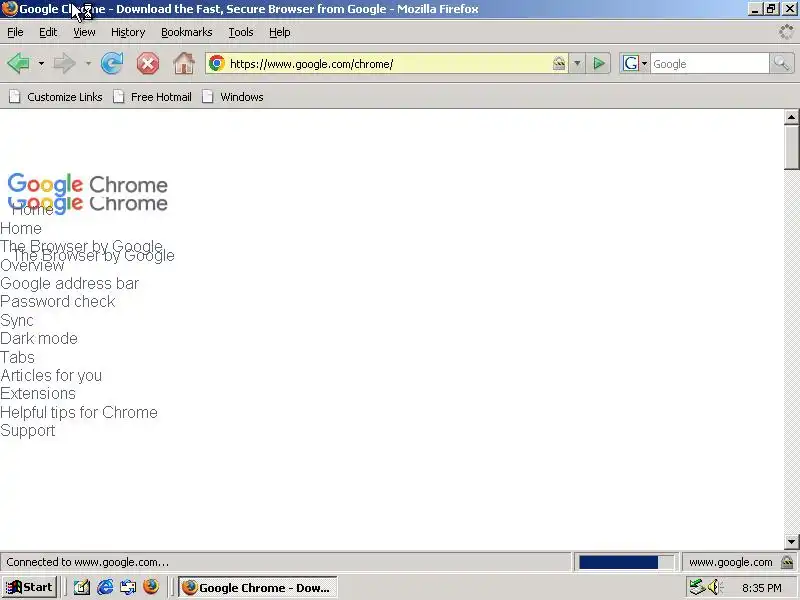
Task: Click the Connected to www.google.com status text
Action: point(87,562)
